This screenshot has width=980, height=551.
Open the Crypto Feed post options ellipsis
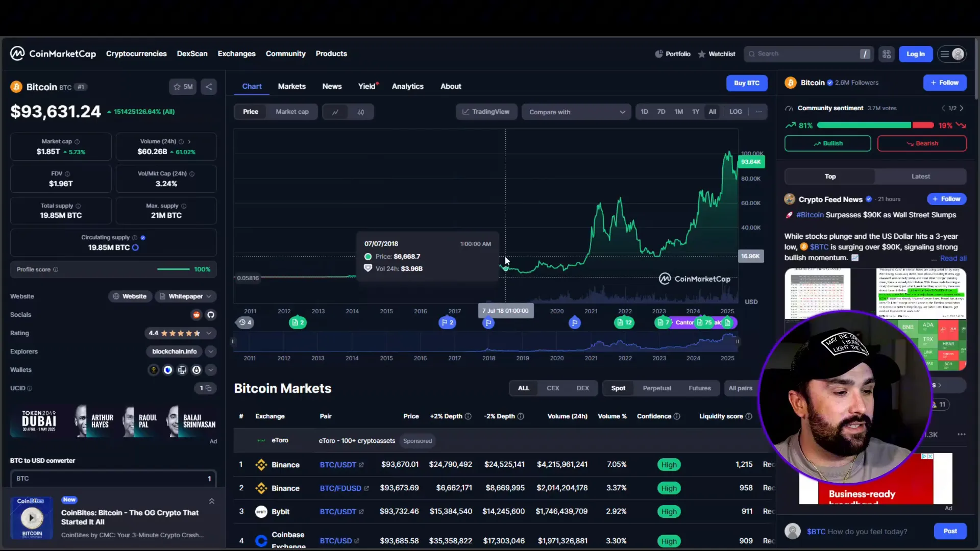click(962, 434)
